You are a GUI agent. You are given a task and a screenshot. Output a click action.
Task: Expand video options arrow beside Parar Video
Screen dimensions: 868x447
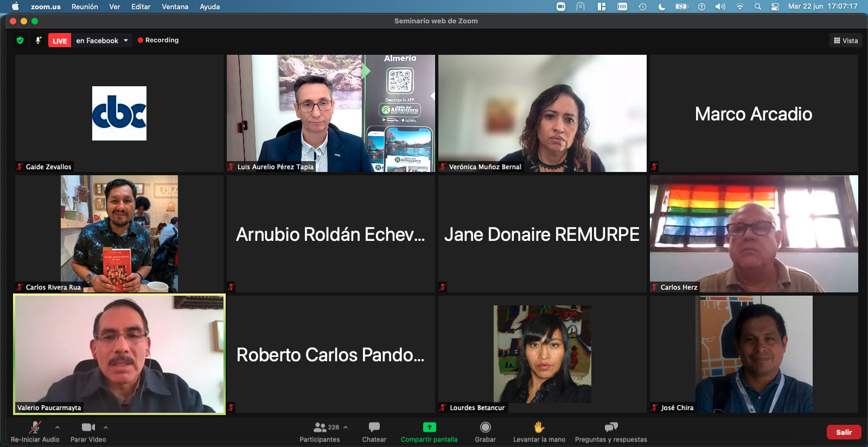[x=106, y=427]
